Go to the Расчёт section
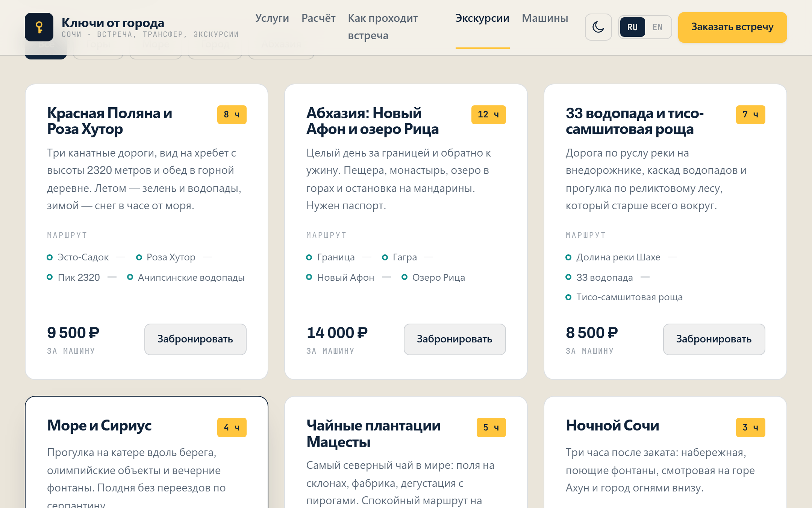The image size is (812, 508). pyautogui.click(x=318, y=18)
